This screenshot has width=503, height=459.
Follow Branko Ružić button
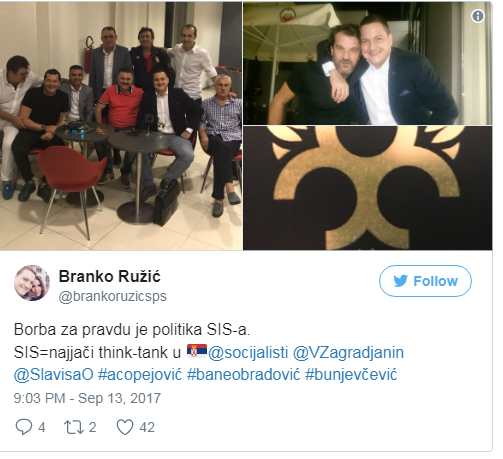[x=425, y=281]
